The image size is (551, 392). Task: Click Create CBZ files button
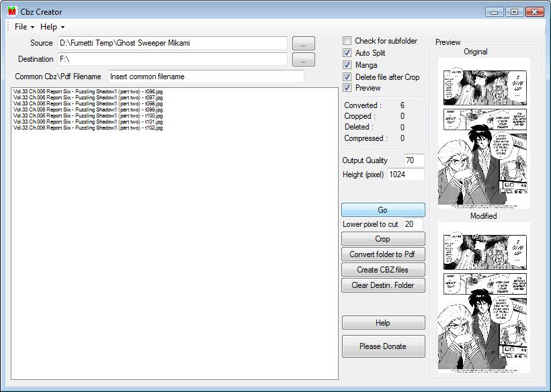383,270
